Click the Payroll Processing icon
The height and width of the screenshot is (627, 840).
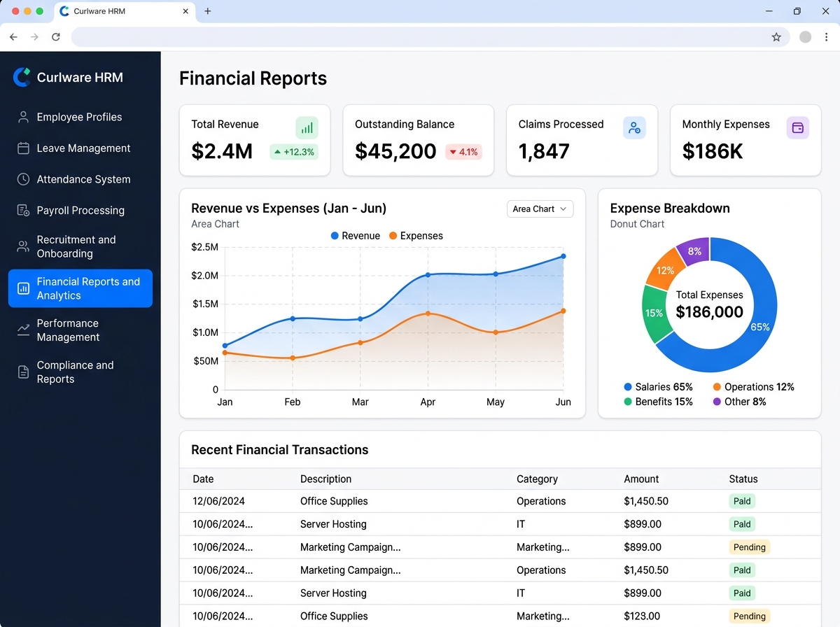23,211
